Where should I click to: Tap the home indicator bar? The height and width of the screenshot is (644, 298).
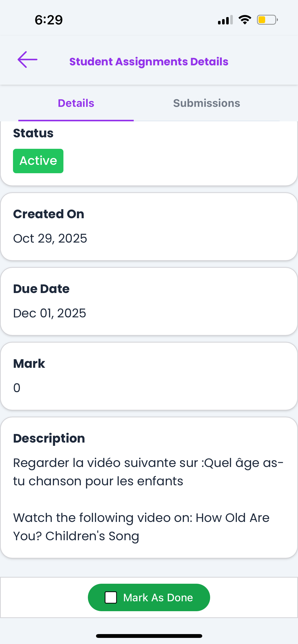click(x=149, y=636)
